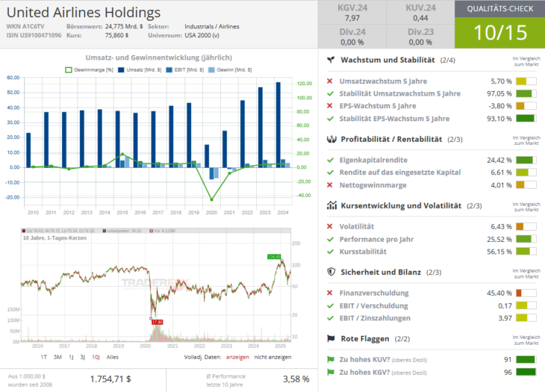Image resolution: width=545 pixels, height=392 pixels.
Task: Click the black flag icon beside Rote Flaggen
Action: pos(331,338)
